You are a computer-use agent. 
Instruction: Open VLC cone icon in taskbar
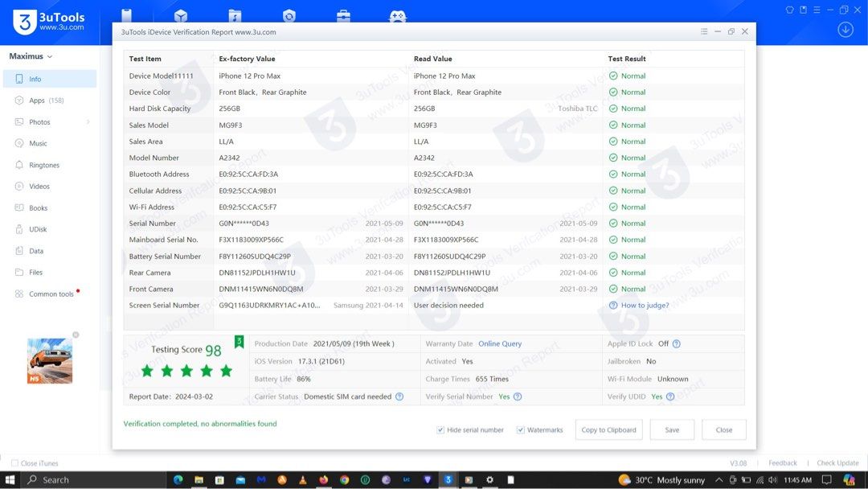tap(303, 479)
